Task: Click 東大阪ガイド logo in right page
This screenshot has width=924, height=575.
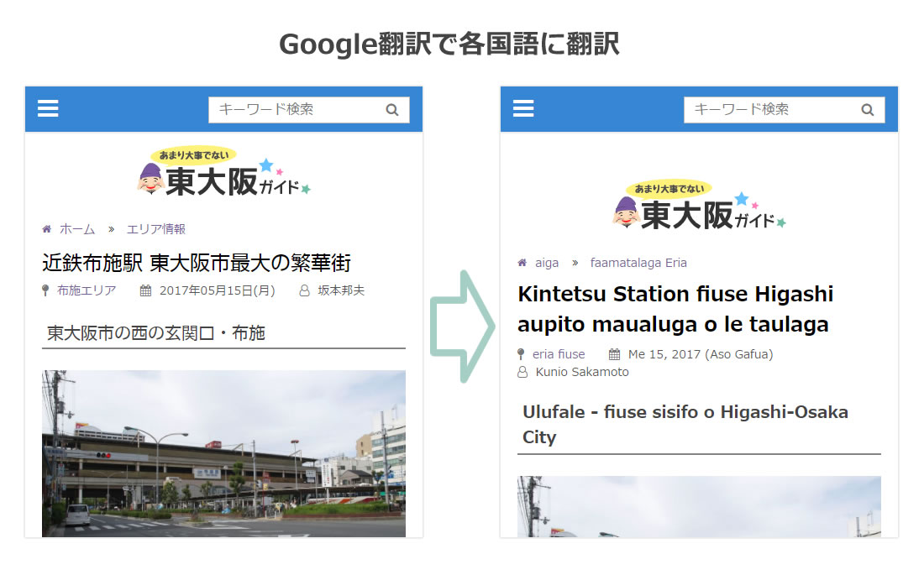Action: tap(700, 205)
